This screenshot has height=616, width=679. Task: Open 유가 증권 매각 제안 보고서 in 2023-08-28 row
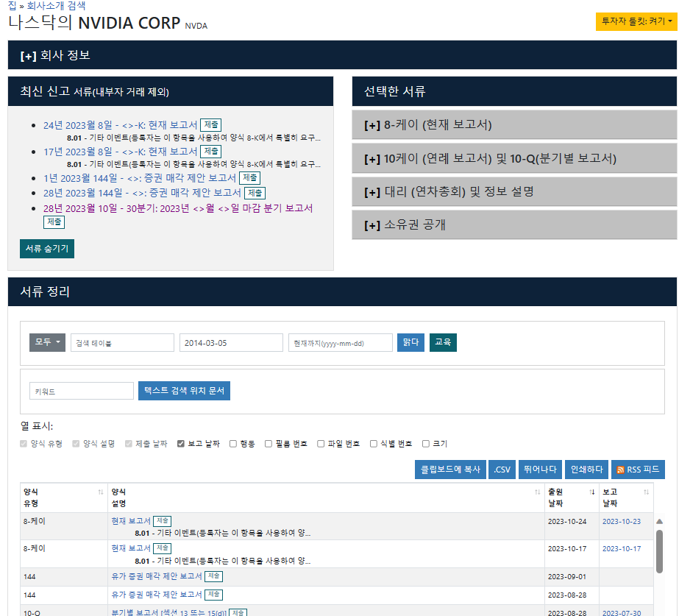pyautogui.click(x=157, y=595)
